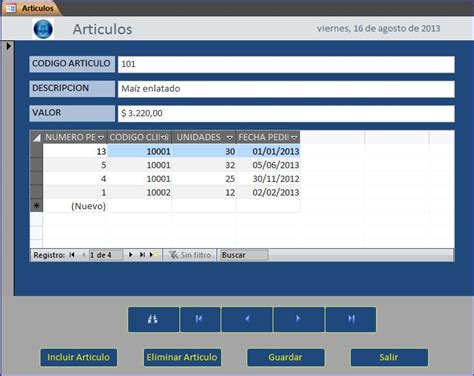Screen dimensions: 474x376
Task: Click units cell showing 32
Action: 204,165
